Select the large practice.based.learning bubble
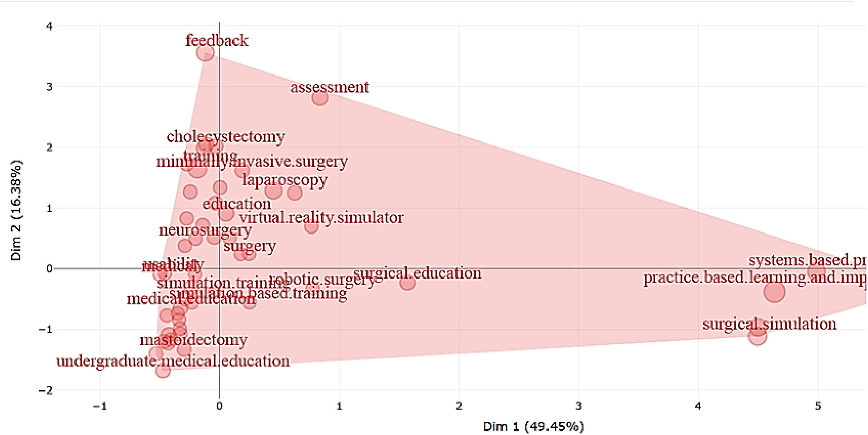The height and width of the screenshot is (435, 868). (x=775, y=292)
